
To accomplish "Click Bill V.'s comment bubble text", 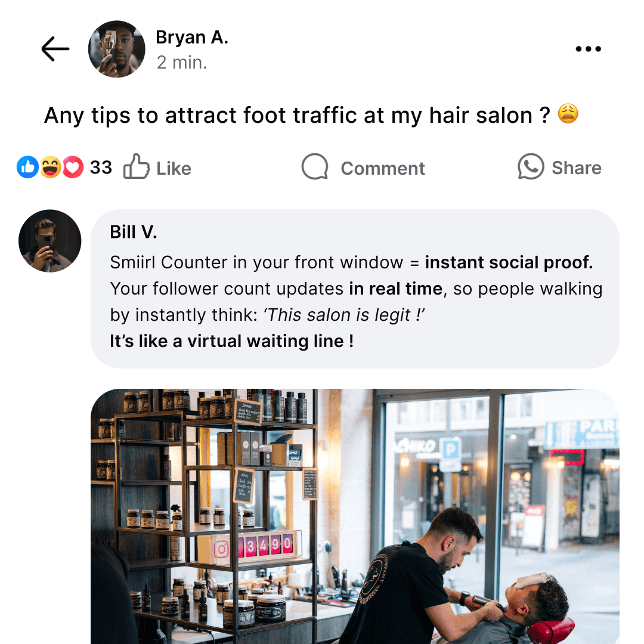I will click(355, 302).
